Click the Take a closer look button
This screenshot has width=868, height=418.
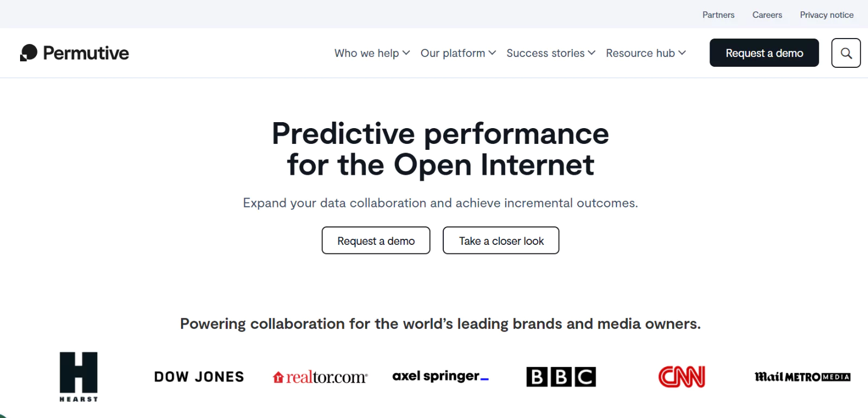pyautogui.click(x=500, y=240)
